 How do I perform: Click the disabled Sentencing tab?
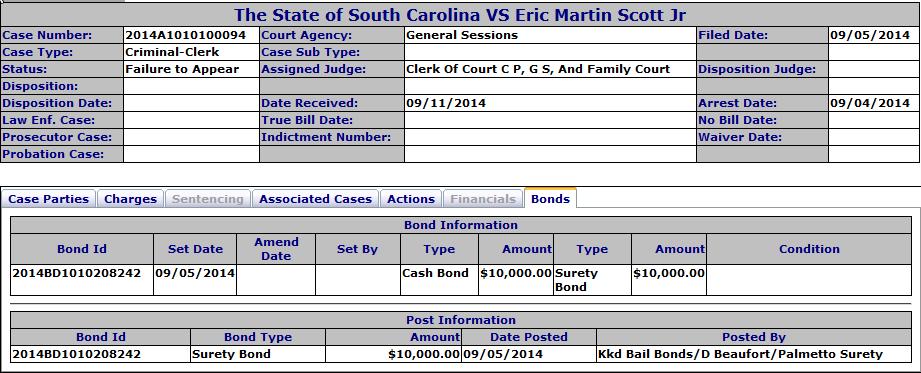(207, 199)
